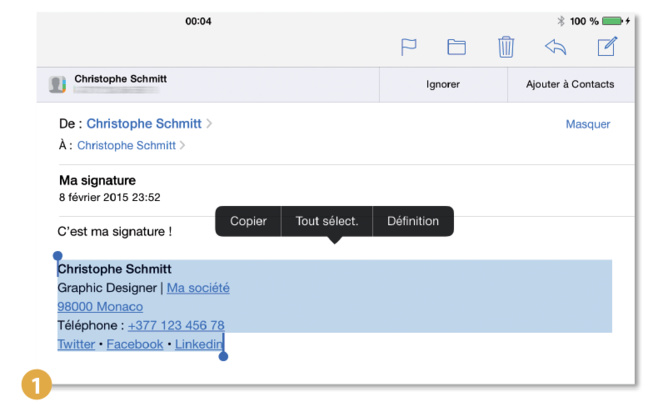Tap Ajouter à Contacts button

pyautogui.click(x=570, y=84)
